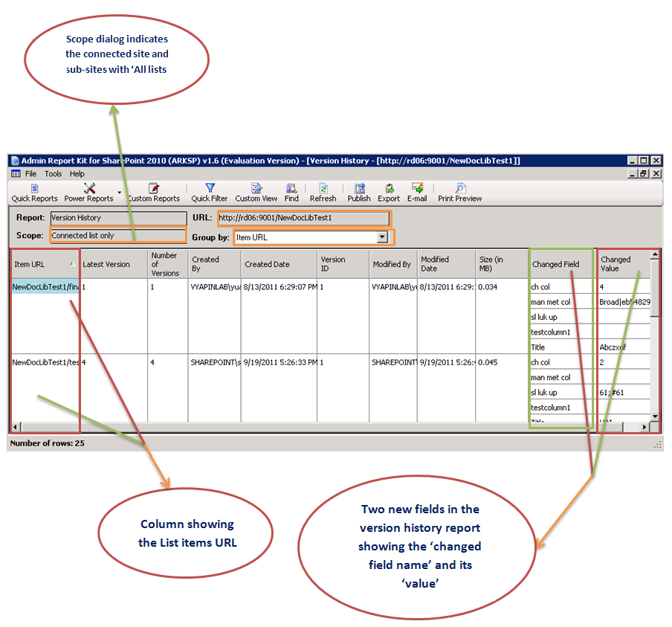This screenshot has height=627, width=672.
Task: Click the Changed Value column header
Action: click(x=624, y=264)
